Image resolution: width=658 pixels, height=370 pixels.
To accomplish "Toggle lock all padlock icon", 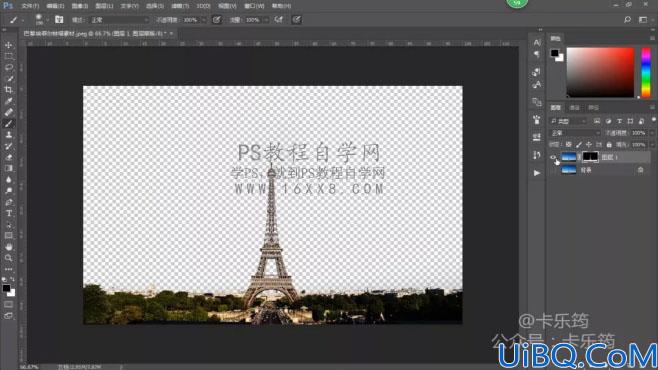I will 609,144.
